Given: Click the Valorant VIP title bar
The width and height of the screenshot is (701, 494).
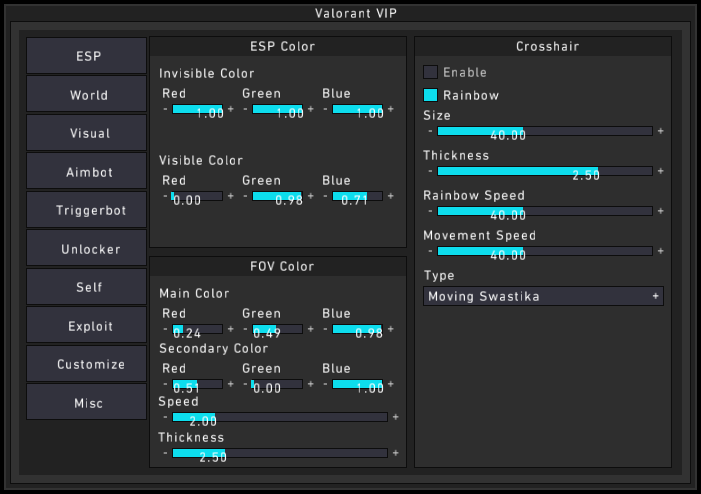Looking at the screenshot, I should (350, 12).
